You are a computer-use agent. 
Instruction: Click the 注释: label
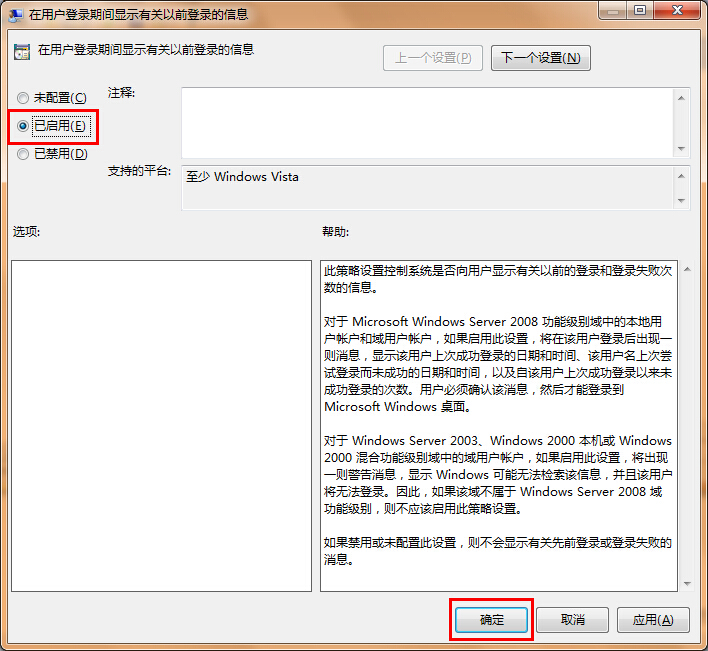121,93
